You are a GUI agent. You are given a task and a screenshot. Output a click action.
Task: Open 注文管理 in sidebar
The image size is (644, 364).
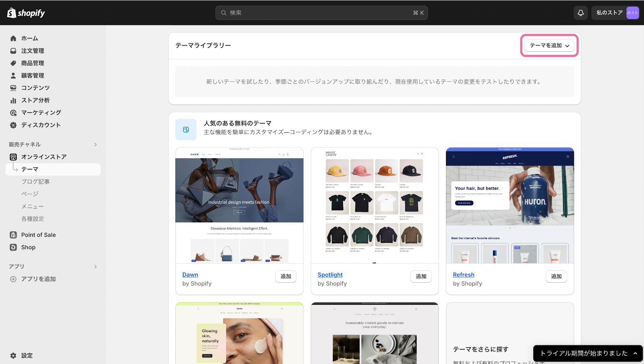pyautogui.click(x=33, y=51)
